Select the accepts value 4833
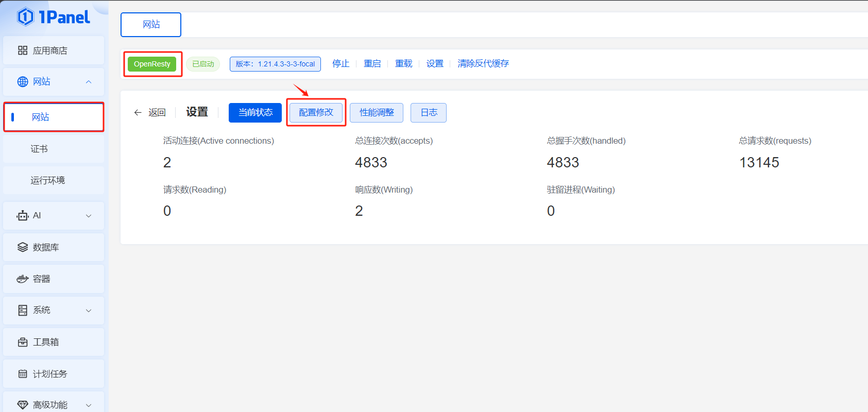This screenshot has width=868, height=412. pyautogui.click(x=371, y=163)
